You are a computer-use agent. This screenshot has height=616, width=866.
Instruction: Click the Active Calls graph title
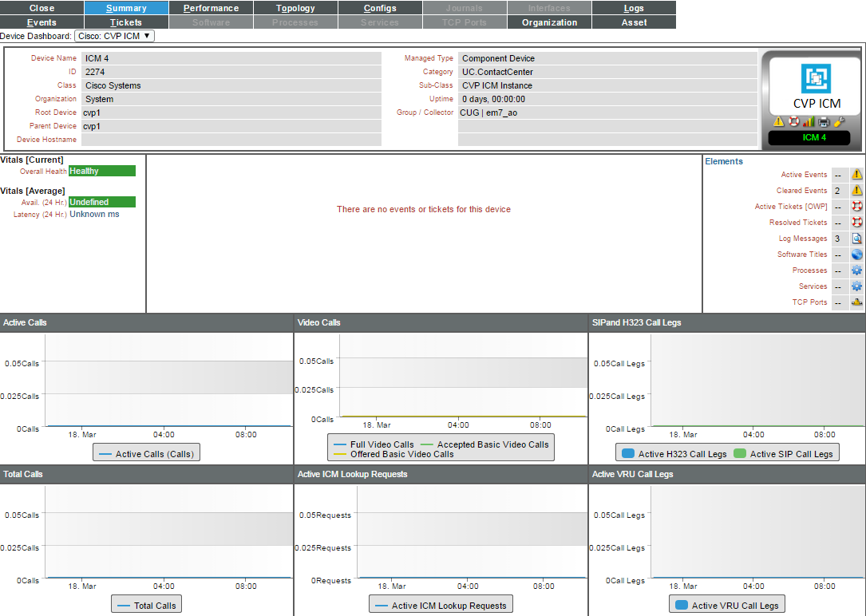[25, 322]
